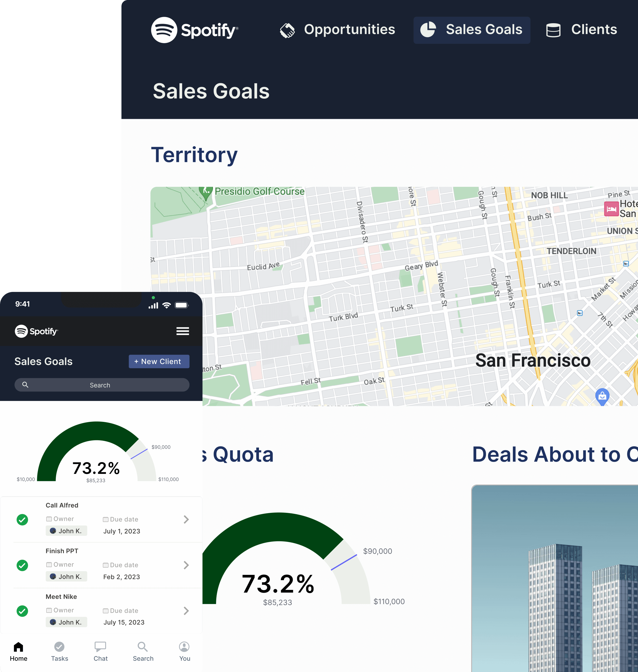Click the cellular signal icon in the phone status bar
Screen dimensions: 638x672
tap(153, 305)
